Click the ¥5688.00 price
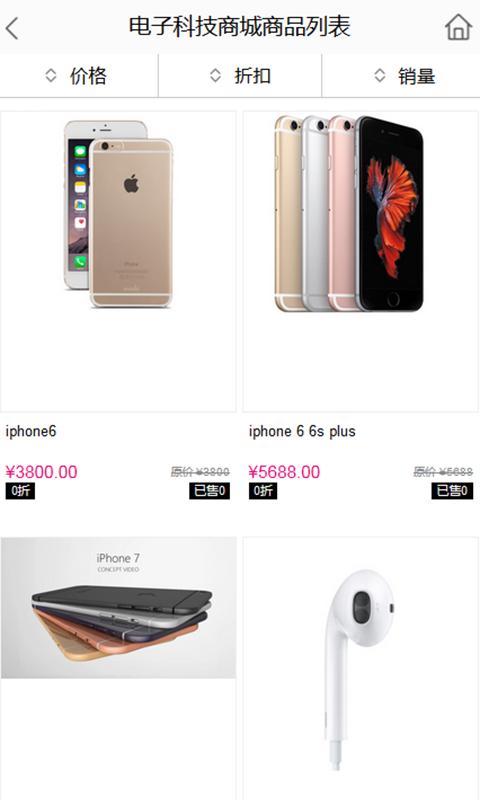This screenshot has width=480, height=800. click(284, 471)
